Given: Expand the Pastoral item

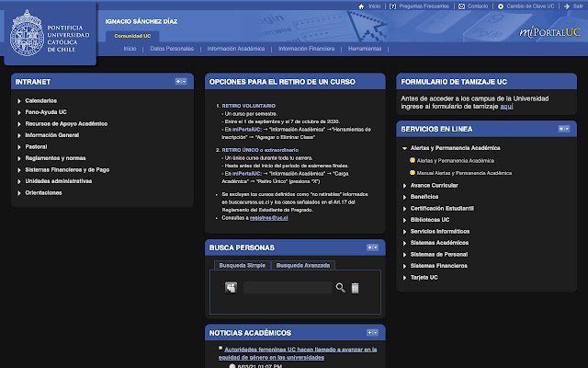Looking at the screenshot, I should (x=18, y=147).
